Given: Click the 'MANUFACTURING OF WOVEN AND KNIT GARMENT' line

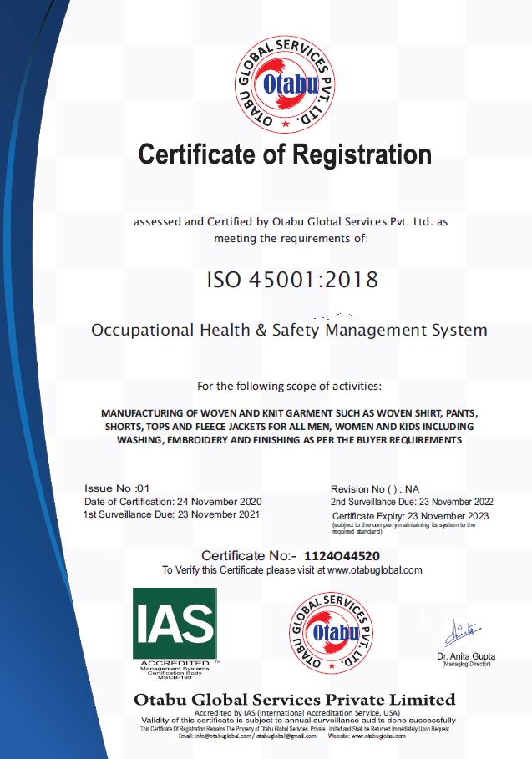Looking at the screenshot, I should coord(290,413).
